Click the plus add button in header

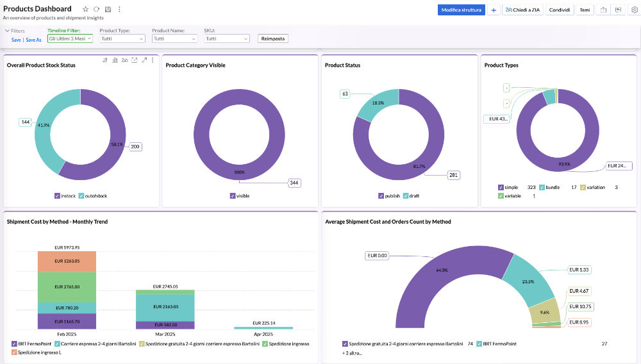click(494, 10)
